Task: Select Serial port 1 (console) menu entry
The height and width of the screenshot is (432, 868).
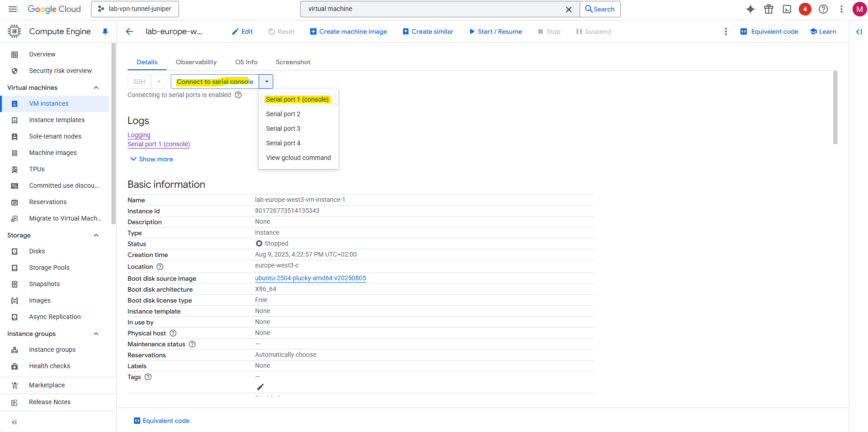Action: [x=298, y=99]
